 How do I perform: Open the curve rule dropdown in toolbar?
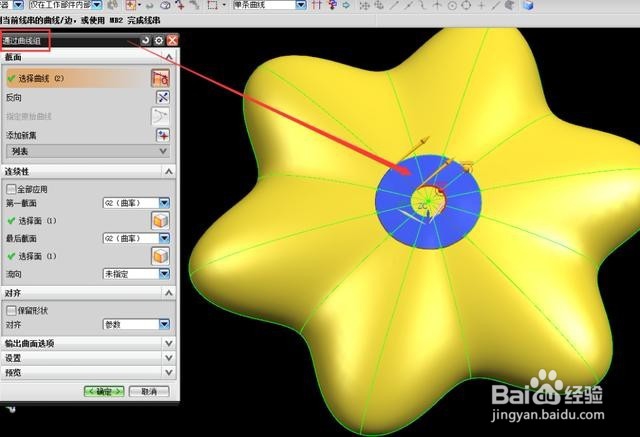coord(301,5)
